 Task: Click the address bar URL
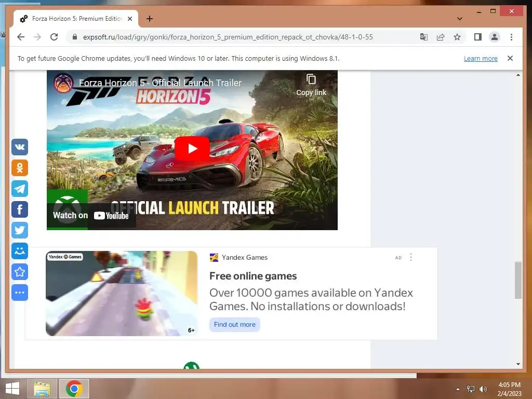pyautogui.click(x=228, y=37)
